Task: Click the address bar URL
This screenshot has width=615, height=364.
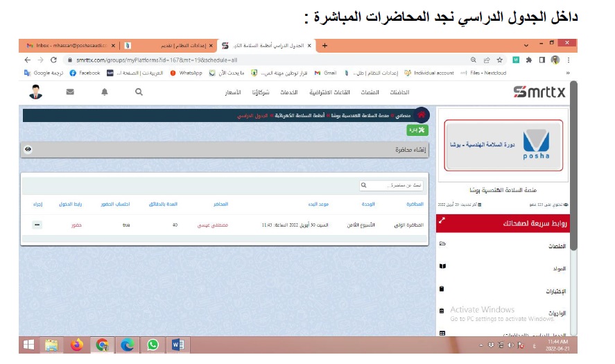Action: pos(157,60)
